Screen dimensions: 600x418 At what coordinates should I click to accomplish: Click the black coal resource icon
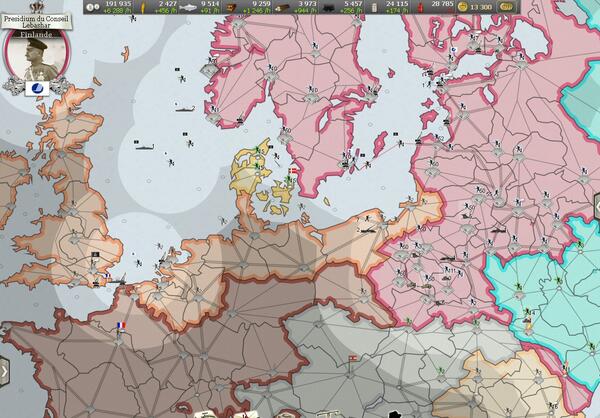coord(329,8)
